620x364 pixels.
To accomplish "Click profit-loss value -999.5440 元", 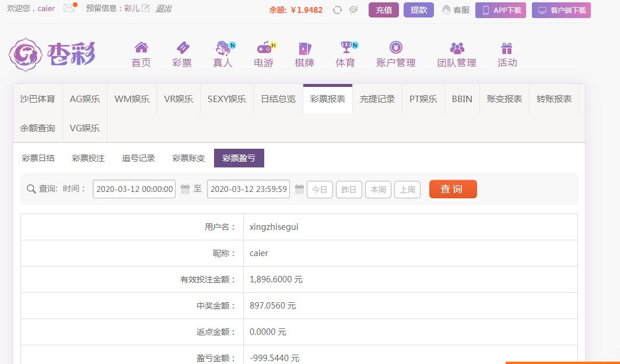I will [274, 358].
